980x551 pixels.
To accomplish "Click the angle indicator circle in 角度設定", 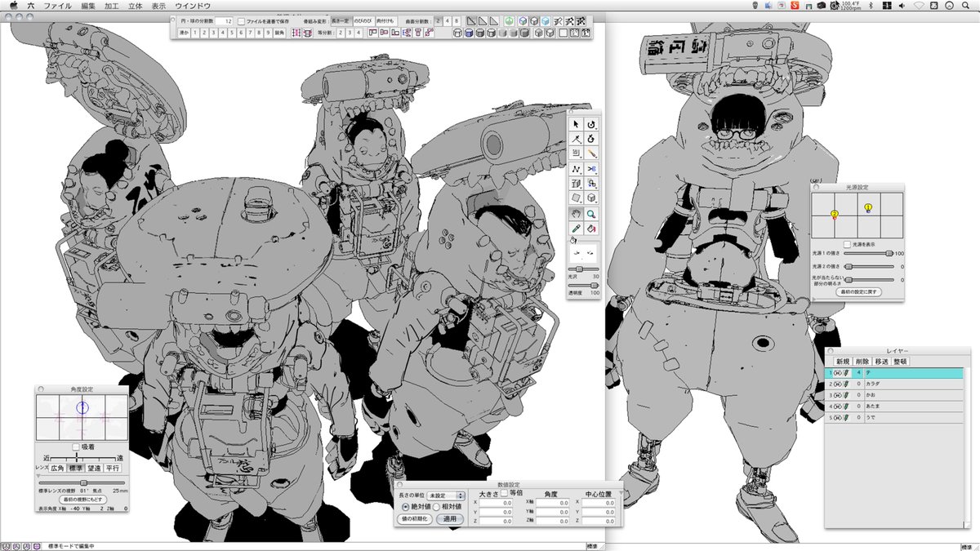I will [82, 407].
